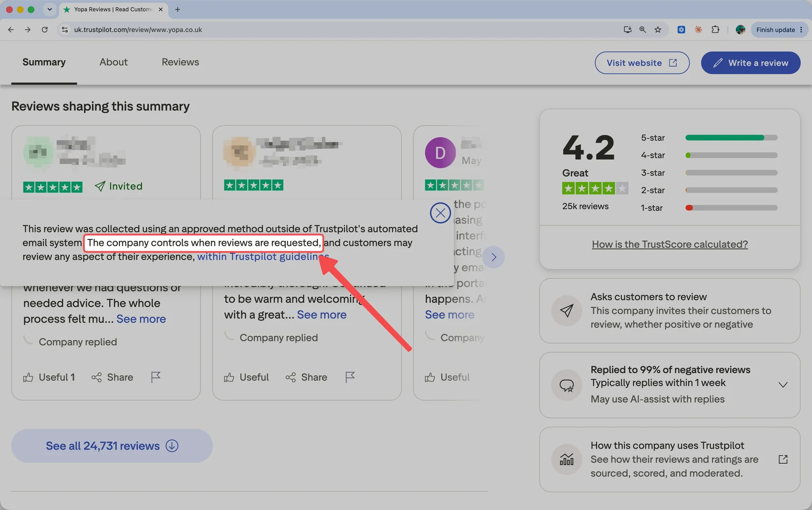
Task: Mark second review as Useful
Action: tap(247, 377)
